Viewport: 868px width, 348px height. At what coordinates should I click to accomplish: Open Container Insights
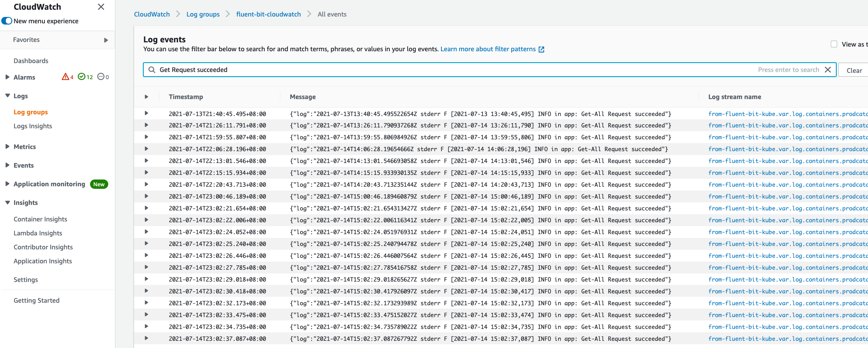coord(40,219)
